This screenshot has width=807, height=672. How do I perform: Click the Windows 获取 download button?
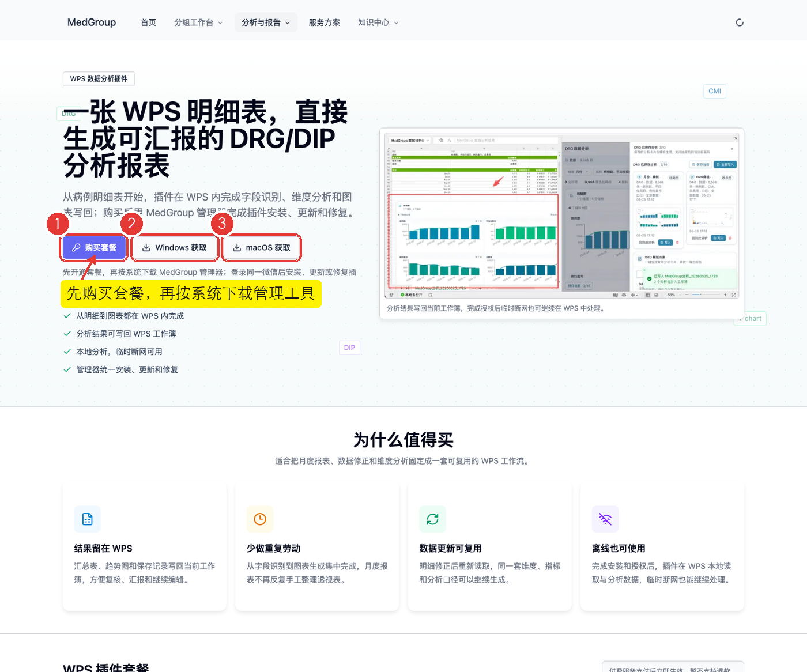[175, 248]
